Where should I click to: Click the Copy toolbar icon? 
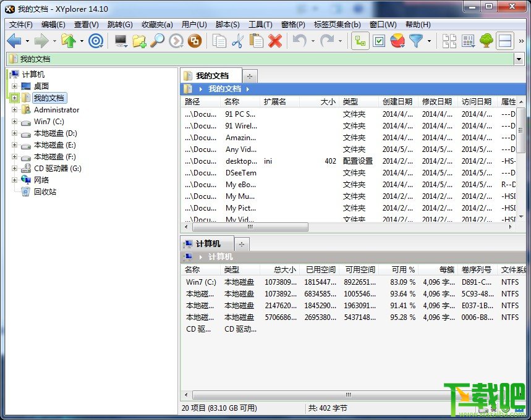[219, 41]
